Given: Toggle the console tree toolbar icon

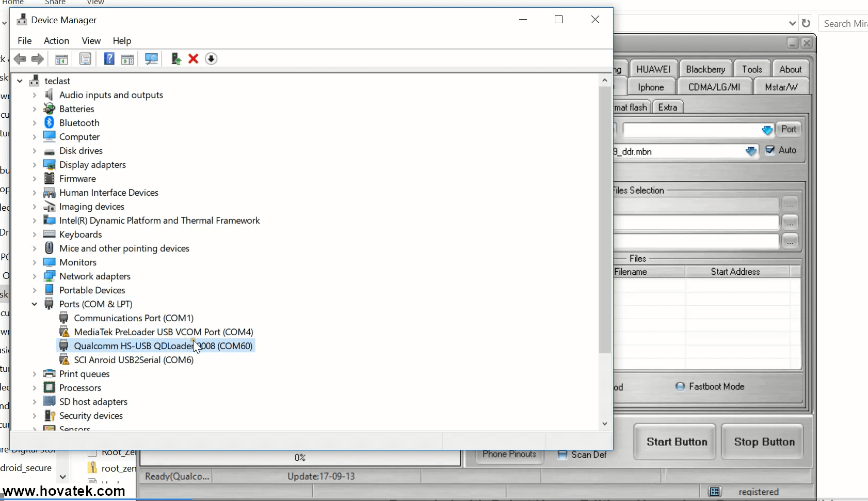Looking at the screenshot, I should (x=61, y=58).
